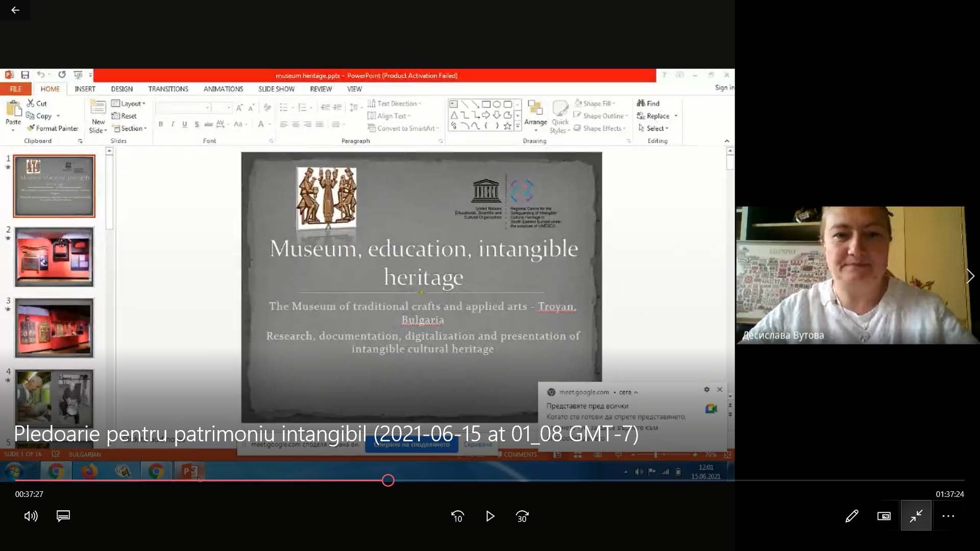Go to next item with right chevron
The width and height of the screenshot is (980, 551).
[970, 276]
